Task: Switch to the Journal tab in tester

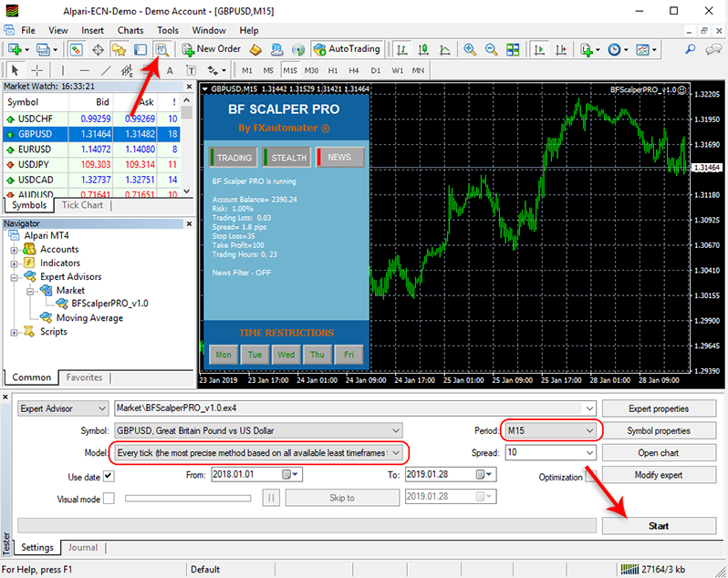Action: click(x=83, y=547)
